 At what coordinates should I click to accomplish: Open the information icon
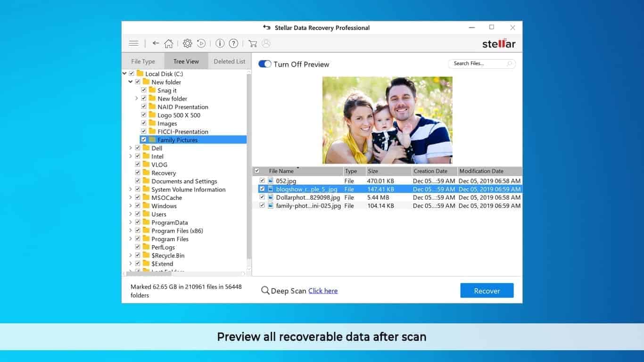[x=220, y=43]
